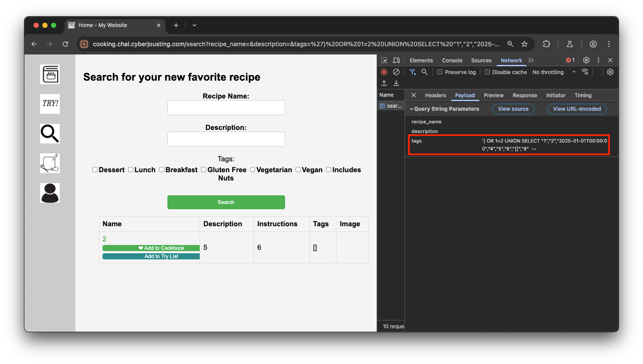
Task: Click Add to Cookbook button
Action: coord(151,248)
